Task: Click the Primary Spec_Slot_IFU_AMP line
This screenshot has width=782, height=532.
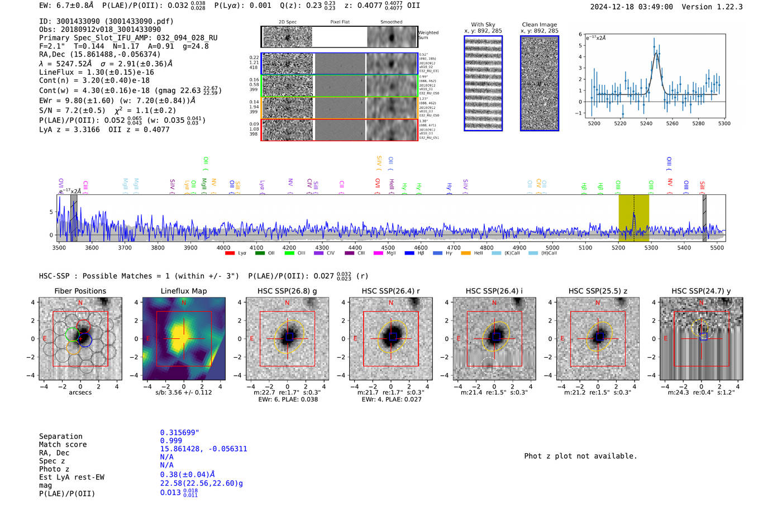Action: pyautogui.click(x=128, y=38)
